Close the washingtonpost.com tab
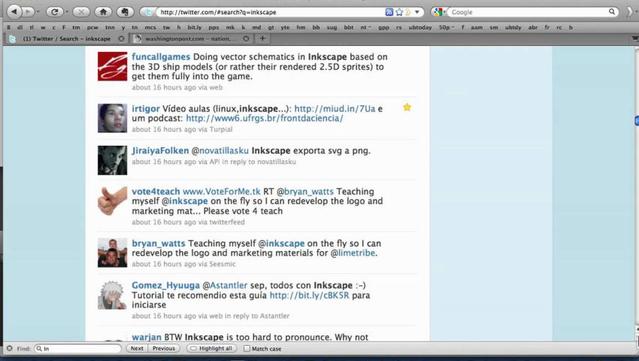 246,39
